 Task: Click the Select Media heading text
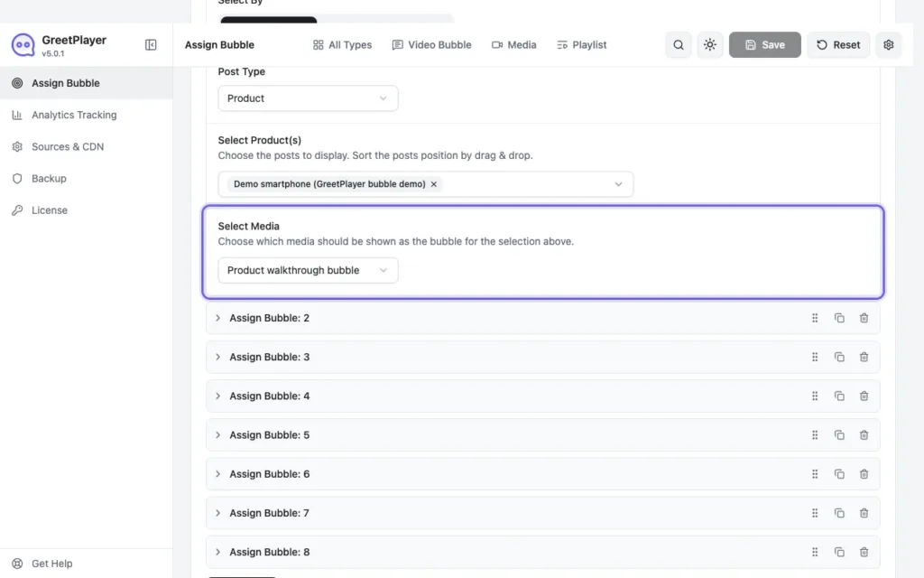(x=249, y=226)
